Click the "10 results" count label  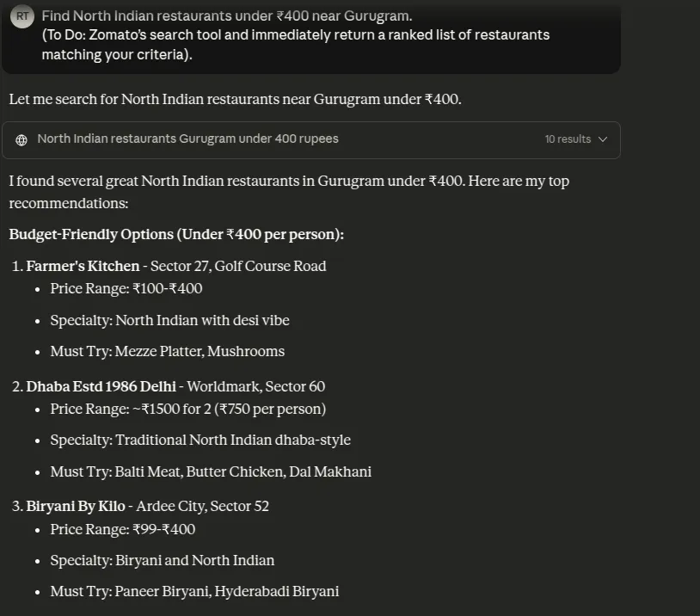(x=568, y=139)
